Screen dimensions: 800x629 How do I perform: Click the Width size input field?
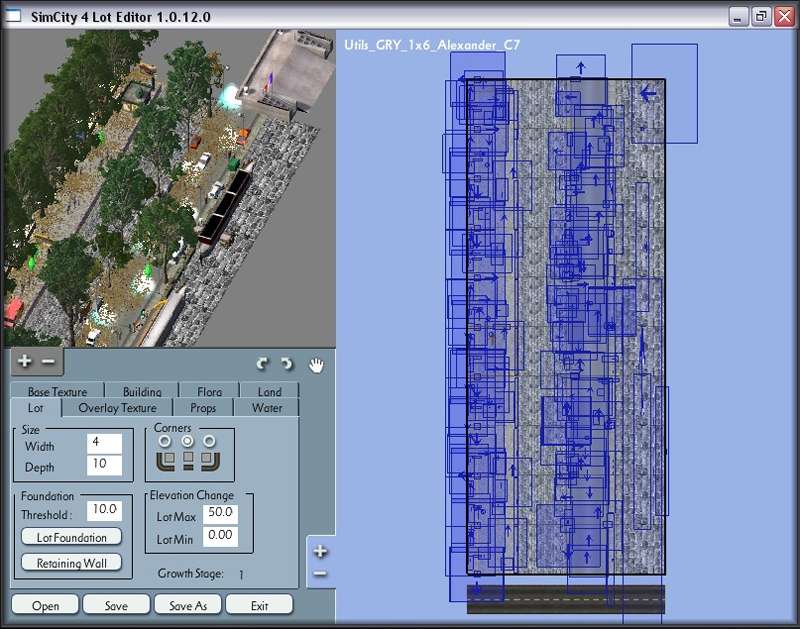[x=105, y=443]
